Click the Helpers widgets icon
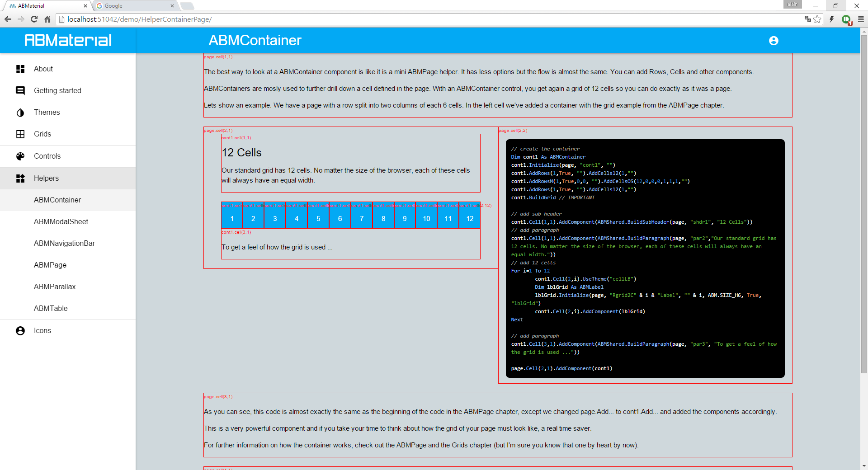The width and height of the screenshot is (868, 470). [20, 179]
